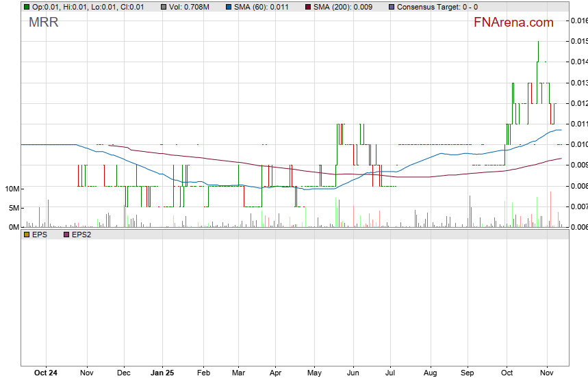Viewport: 588px width, 387px height.
Task: Click the grey Vol legend swatch
Action: coord(164,7)
